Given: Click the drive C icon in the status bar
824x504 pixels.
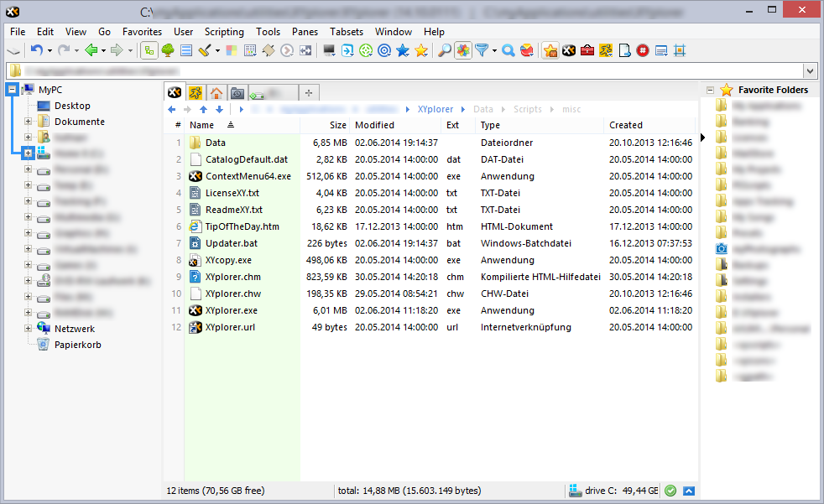Looking at the screenshot, I should point(576,491).
